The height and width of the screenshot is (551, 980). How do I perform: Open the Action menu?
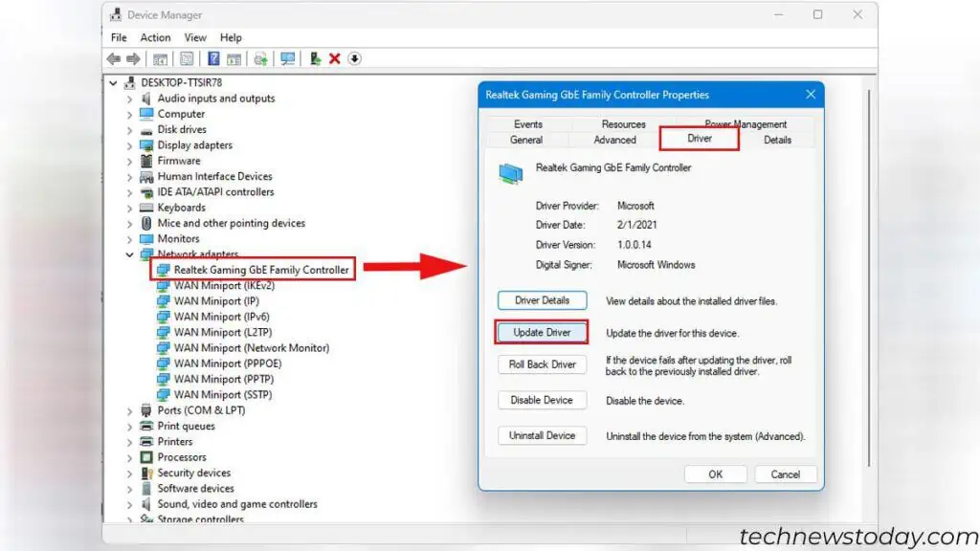[155, 37]
